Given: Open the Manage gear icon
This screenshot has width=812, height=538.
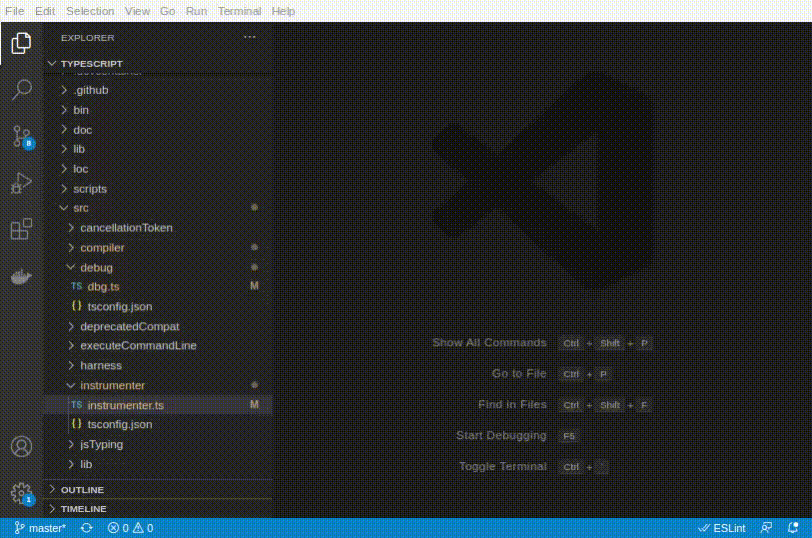Looking at the screenshot, I should 22,493.
